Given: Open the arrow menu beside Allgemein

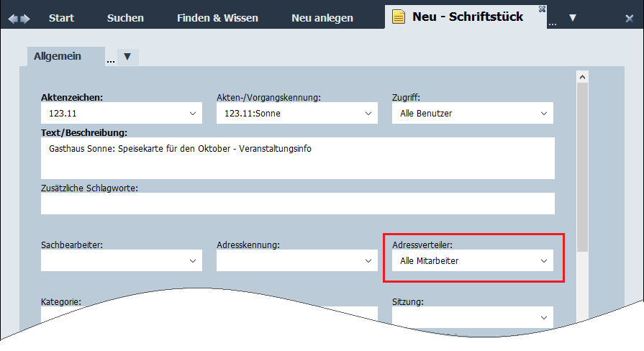Looking at the screenshot, I should coord(127,57).
